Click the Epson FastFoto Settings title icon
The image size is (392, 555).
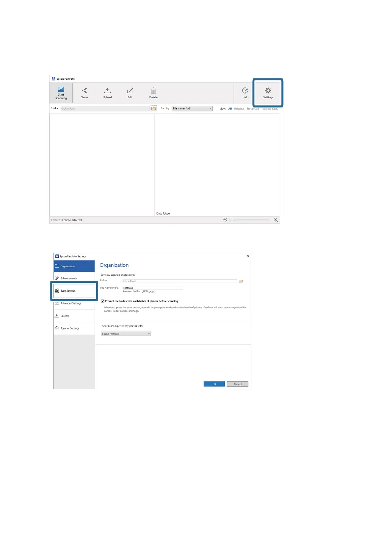point(57,256)
